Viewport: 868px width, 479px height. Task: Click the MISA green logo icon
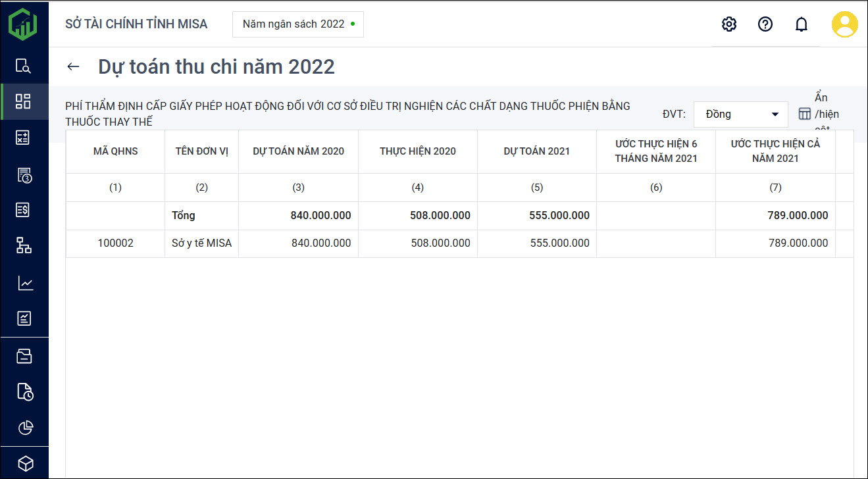23,24
